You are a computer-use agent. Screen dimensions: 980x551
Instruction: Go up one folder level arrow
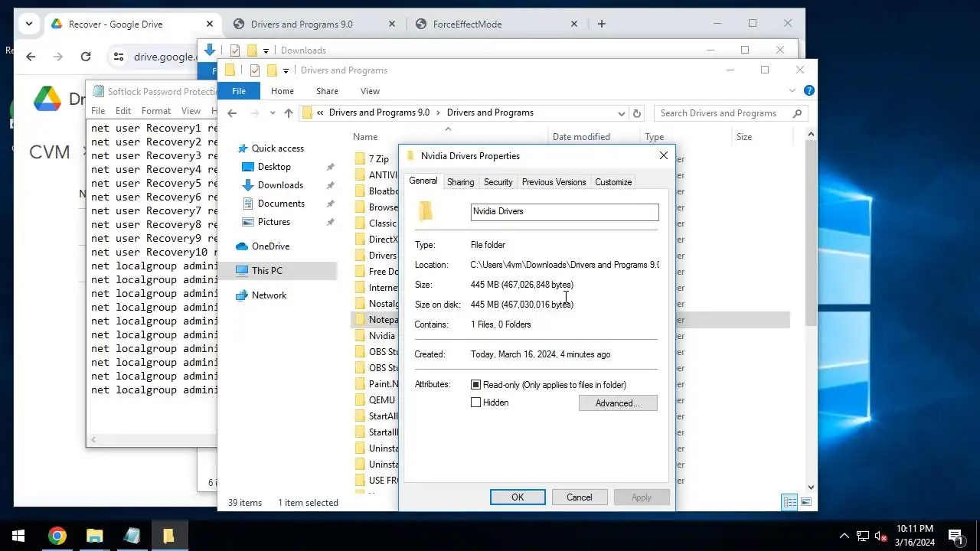point(288,113)
